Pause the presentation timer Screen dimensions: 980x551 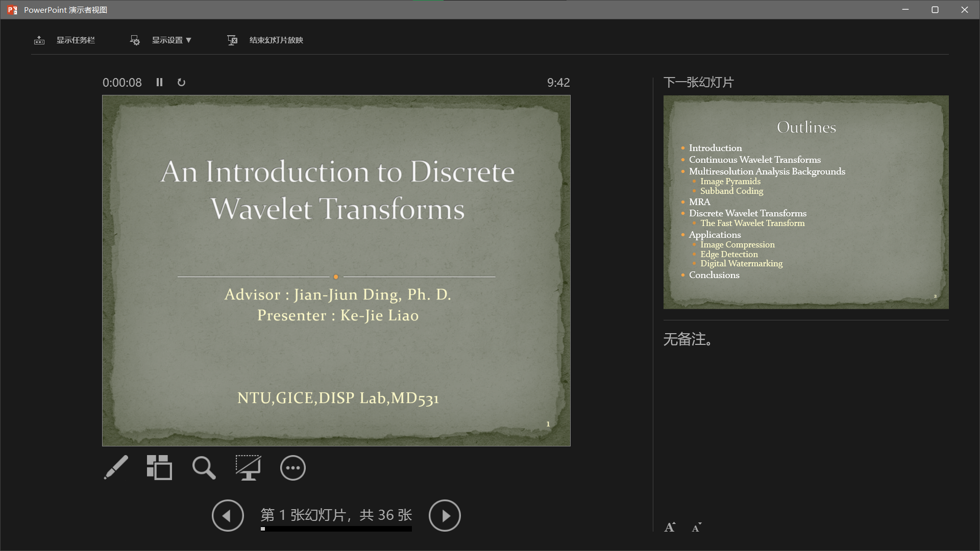coord(159,82)
